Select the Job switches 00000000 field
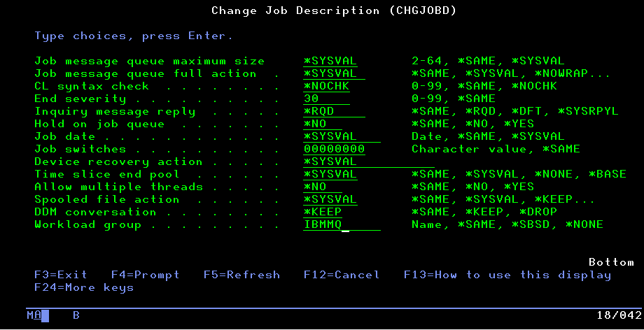 334,149
